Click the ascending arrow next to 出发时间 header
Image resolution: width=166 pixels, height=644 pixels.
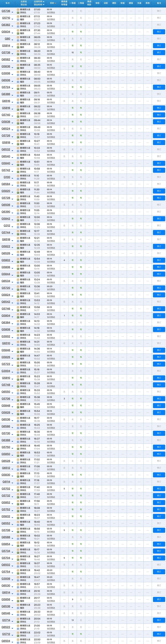point(44,1)
